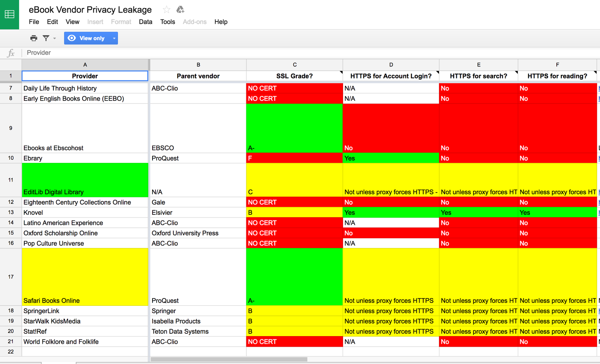Select Ebrary's green Yes login cell
Screen dimensions: 600x364
coord(391,158)
